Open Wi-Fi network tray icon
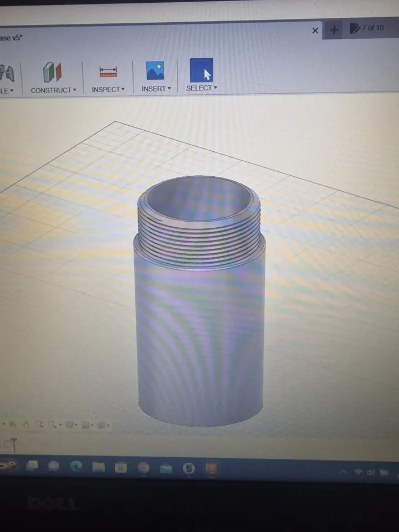This screenshot has height=532, width=399. [x=358, y=472]
